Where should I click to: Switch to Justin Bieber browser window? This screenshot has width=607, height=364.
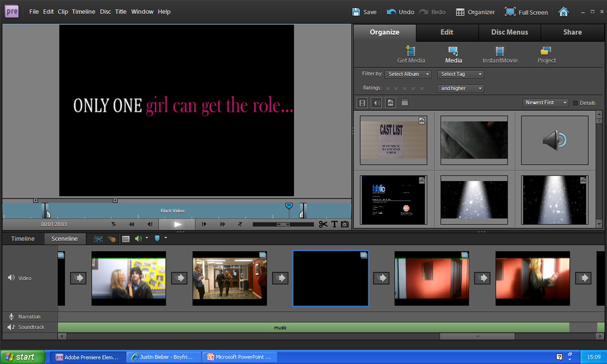[165, 357]
